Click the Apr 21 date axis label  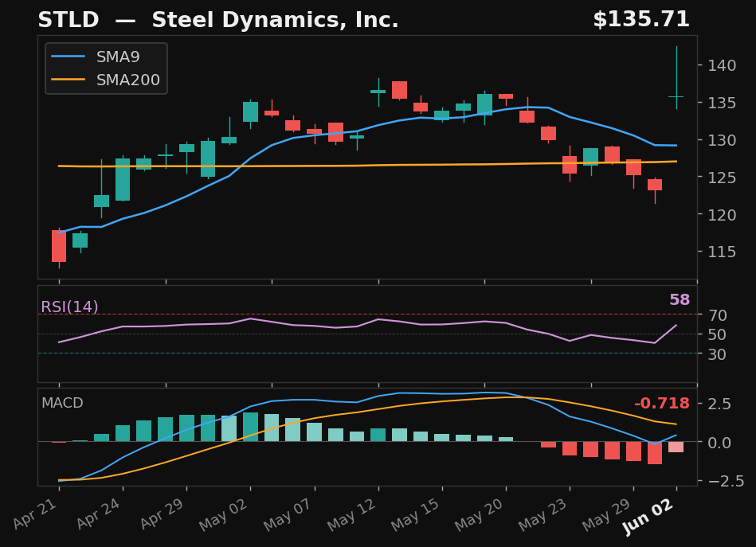(35, 514)
